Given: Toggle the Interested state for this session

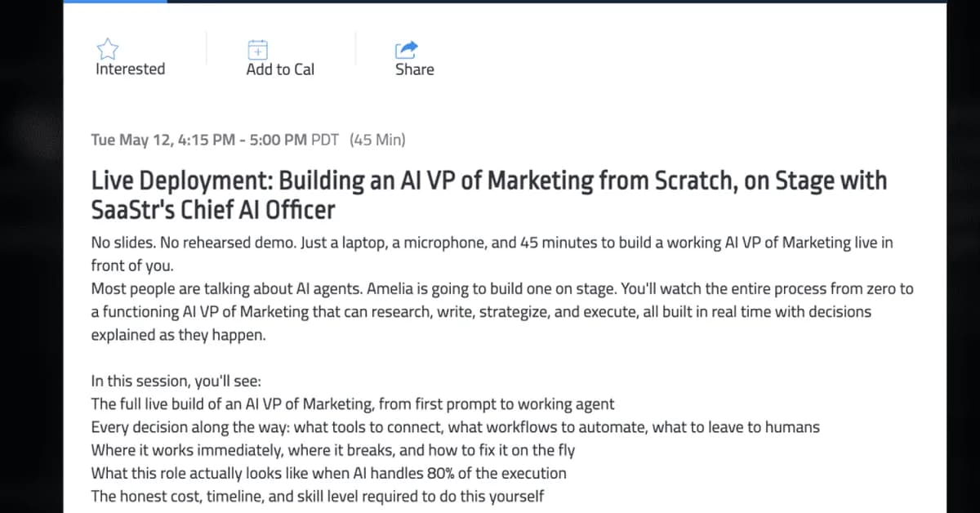Looking at the screenshot, I should [129, 69].
